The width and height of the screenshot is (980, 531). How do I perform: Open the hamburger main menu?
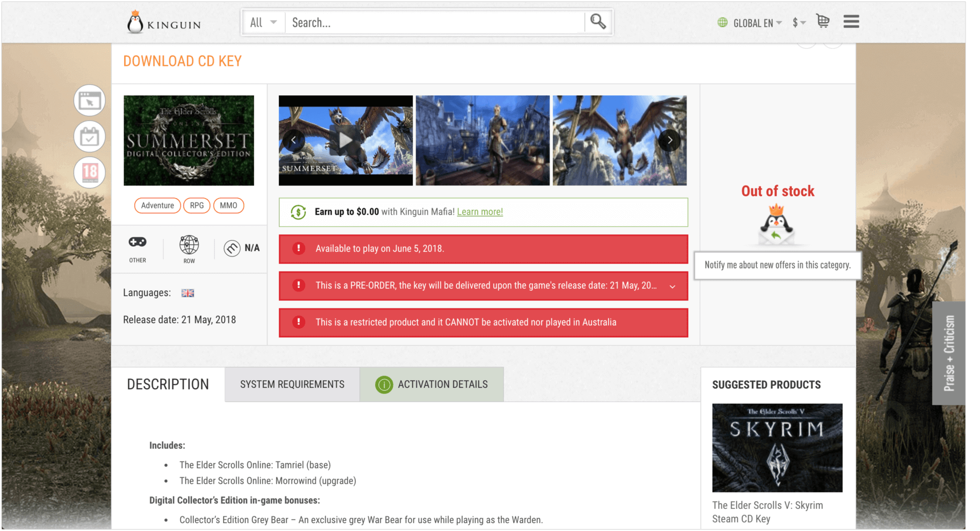(851, 22)
